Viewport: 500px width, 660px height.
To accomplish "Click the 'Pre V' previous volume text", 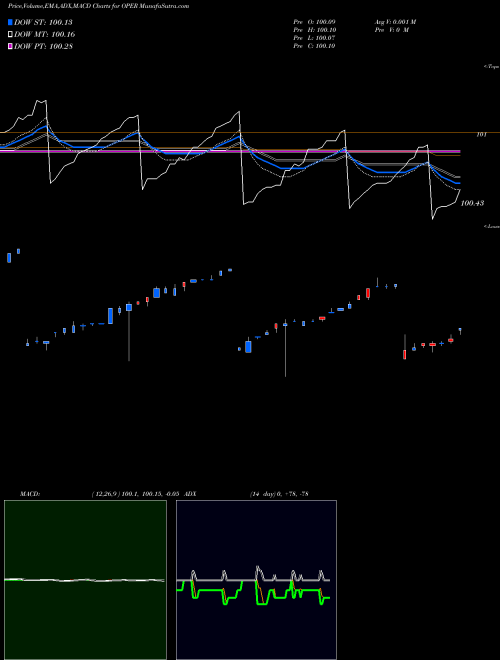I will click(x=391, y=30).
